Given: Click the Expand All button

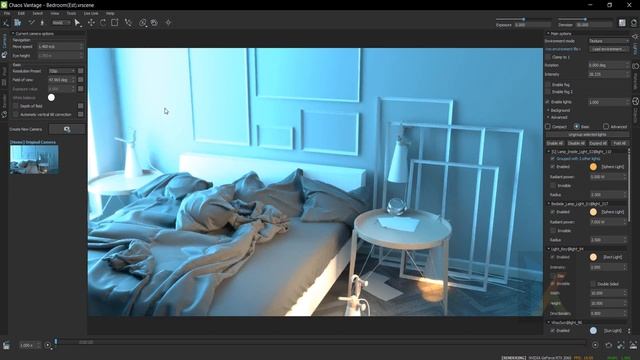Looking at the screenshot, I should tap(598, 143).
